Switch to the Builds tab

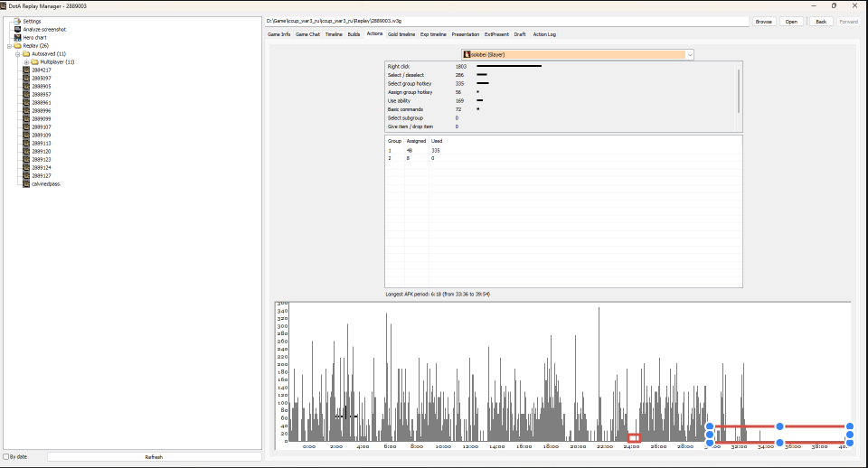pos(354,34)
